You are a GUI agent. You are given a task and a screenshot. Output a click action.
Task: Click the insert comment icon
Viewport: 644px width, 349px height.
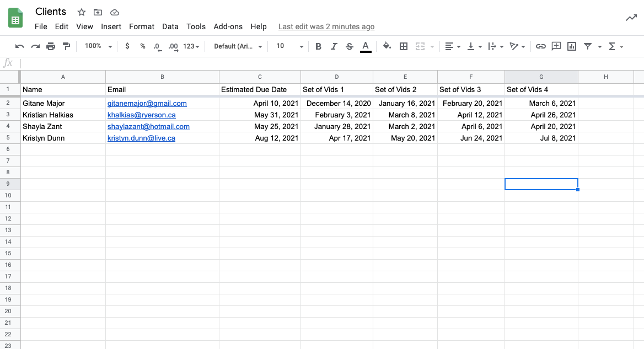pyautogui.click(x=556, y=46)
